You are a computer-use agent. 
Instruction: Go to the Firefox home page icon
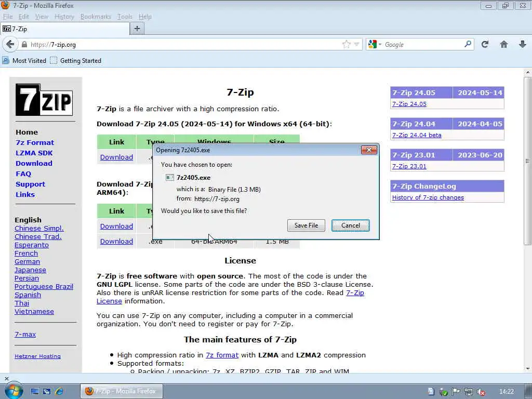pos(504,45)
